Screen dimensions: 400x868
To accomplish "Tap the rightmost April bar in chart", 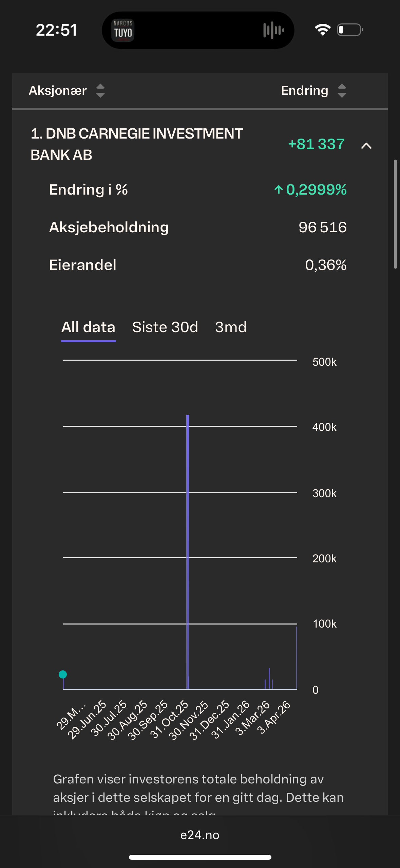I will 297,657.
